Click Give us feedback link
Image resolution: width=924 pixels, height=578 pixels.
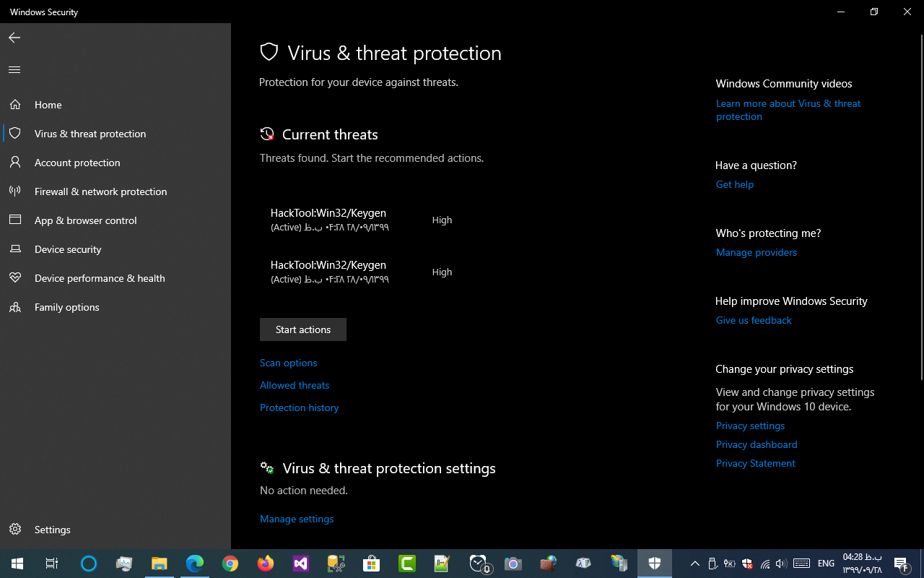click(754, 320)
